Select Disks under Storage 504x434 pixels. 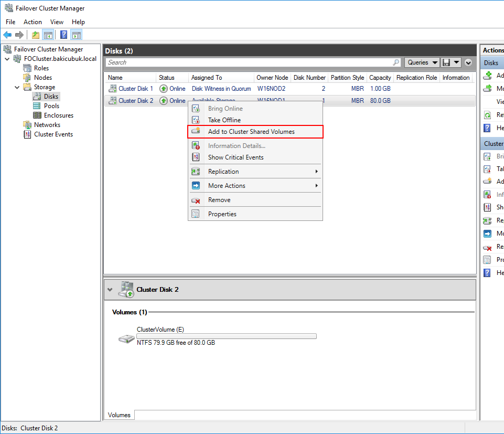coord(51,97)
